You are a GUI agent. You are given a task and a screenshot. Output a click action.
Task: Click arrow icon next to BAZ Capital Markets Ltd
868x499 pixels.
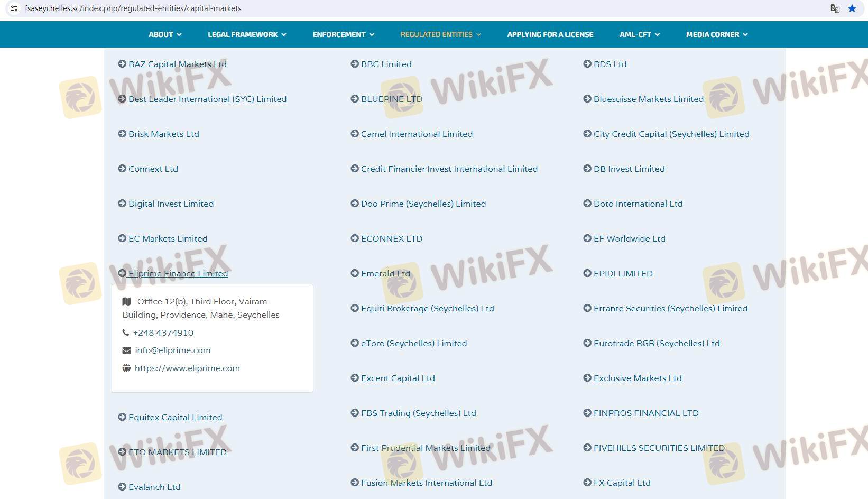(x=122, y=64)
